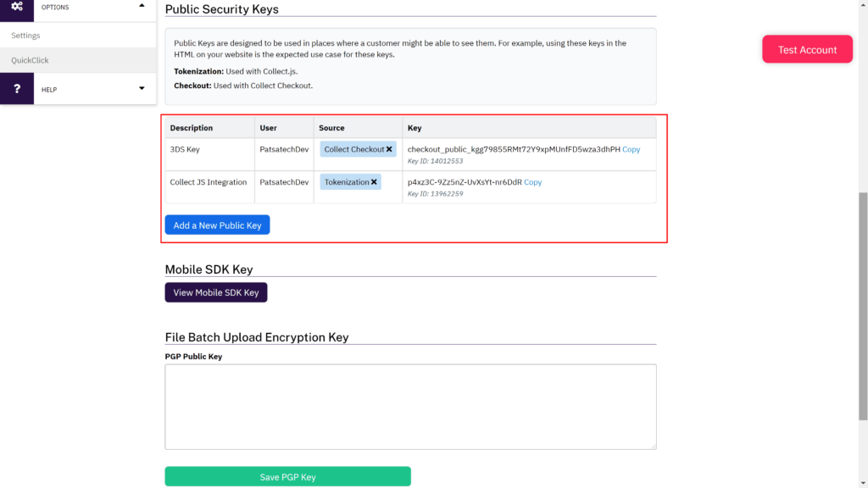Remove the Collect Checkout source tag
Viewport: 868px width, 488px height.
point(389,149)
